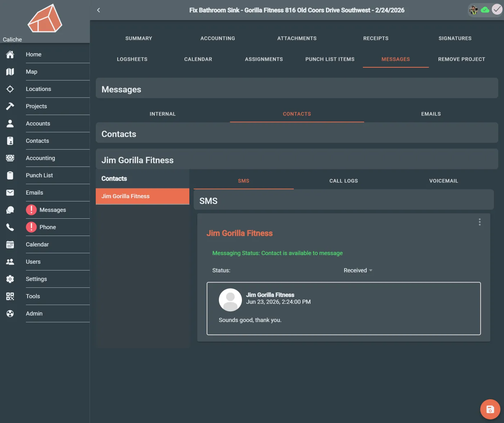Screen dimensions: 504x423
Task: Open the Voicemail tab
Action: pyautogui.click(x=444, y=181)
